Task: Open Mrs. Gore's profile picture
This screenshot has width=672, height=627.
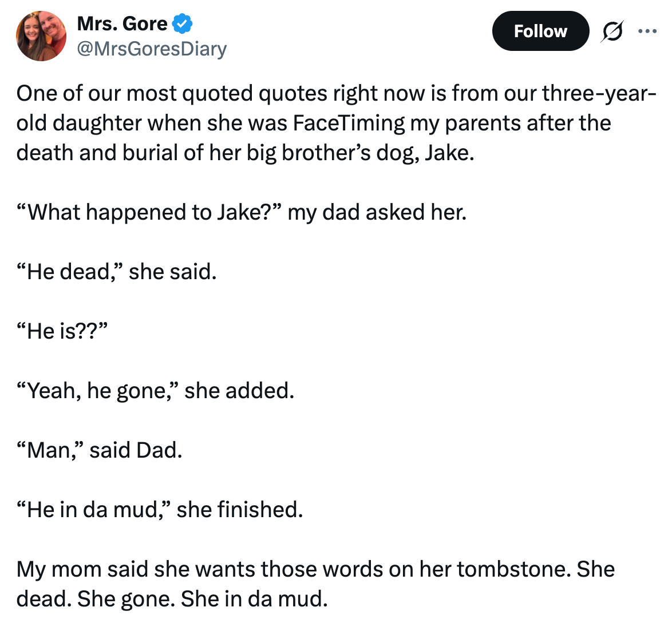Action: click(x=41, y=35)
